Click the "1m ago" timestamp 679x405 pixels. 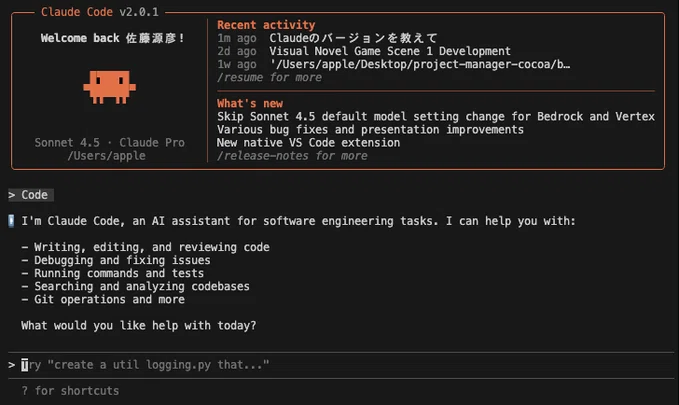tap(237, 38)
